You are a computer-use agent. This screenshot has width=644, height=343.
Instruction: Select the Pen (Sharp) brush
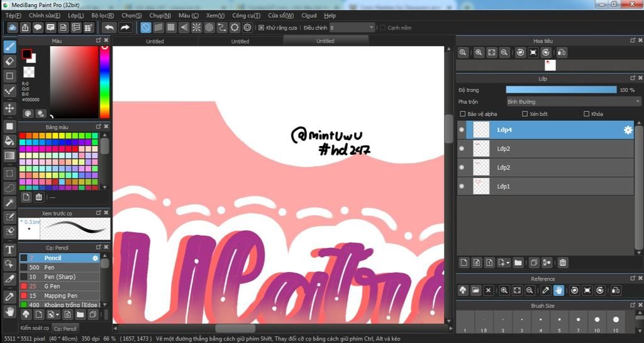(x=60, y=277)
